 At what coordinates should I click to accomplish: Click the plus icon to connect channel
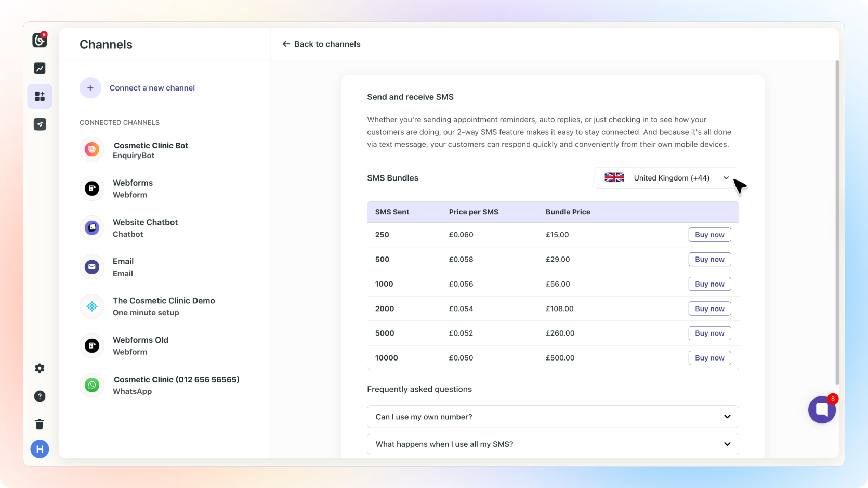pyautogui.click(x=90, y=88)
